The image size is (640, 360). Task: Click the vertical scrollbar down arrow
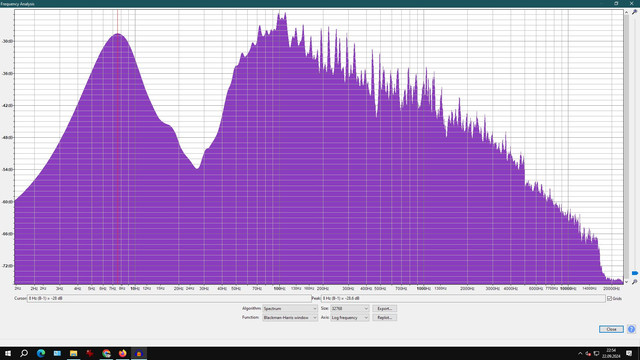point(626,282)
